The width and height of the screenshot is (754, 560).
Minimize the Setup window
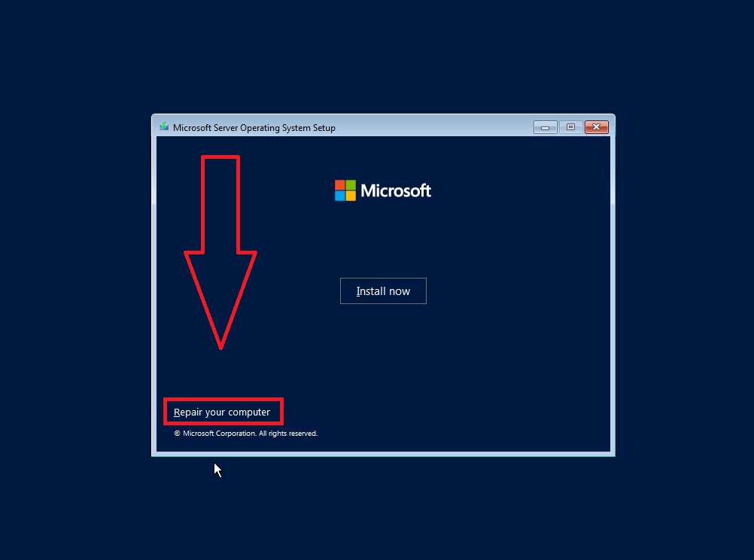coord(545,127)
